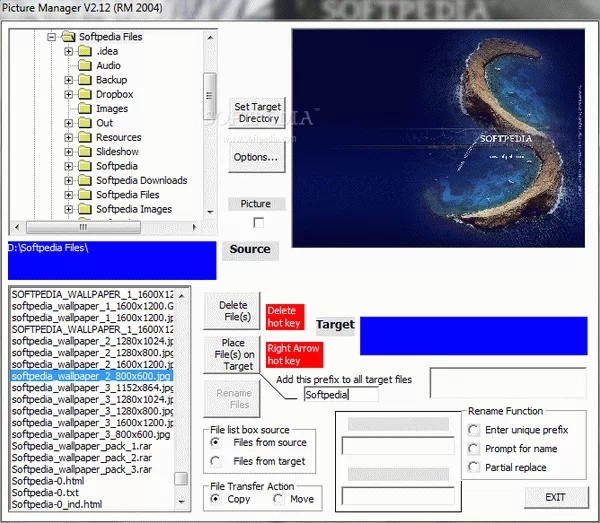Expand the Dropbox folder node
The height and width of the screenshot is (523, 600).
(x=68, y=94)
